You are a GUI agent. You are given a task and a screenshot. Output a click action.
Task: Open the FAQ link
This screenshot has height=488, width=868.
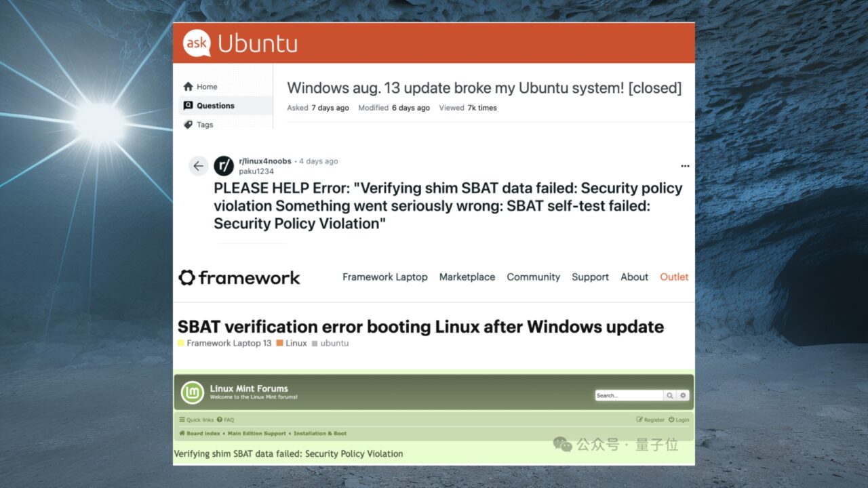(226, 420)
